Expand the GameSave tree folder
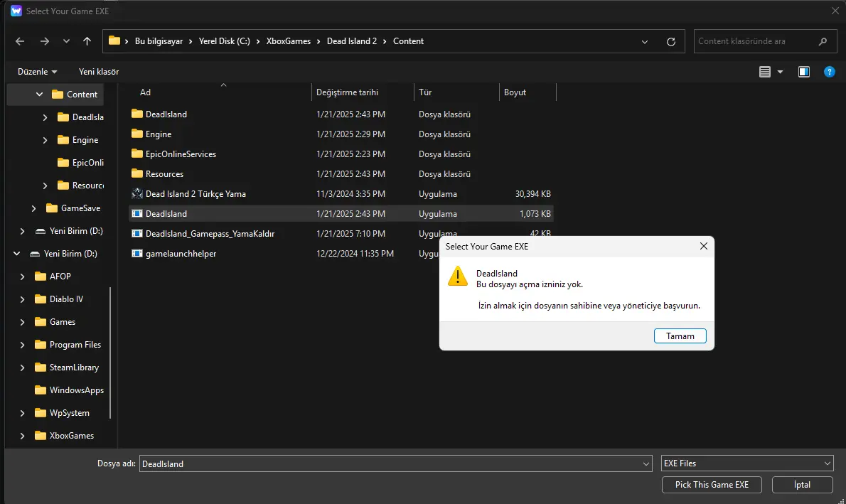The width and height of the screenshot is (846, 504). (33, 208)
